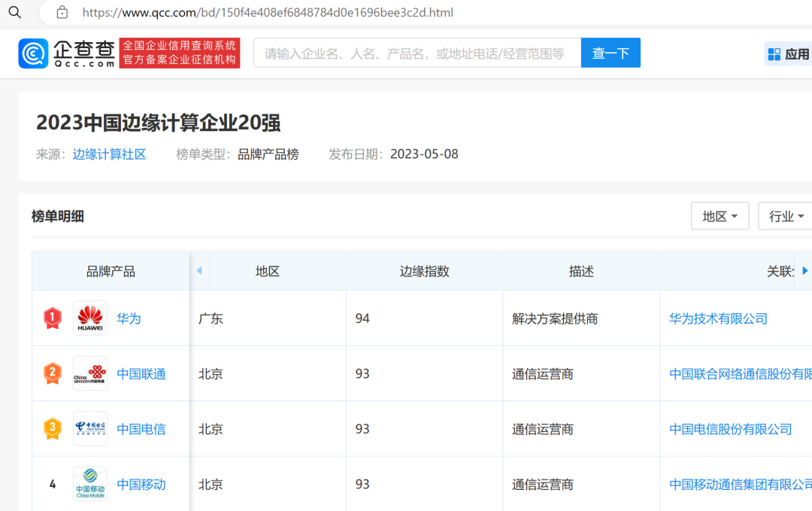812x511 pixels.
Task: Click the 地区 column header in table
Action: point(268,271)
